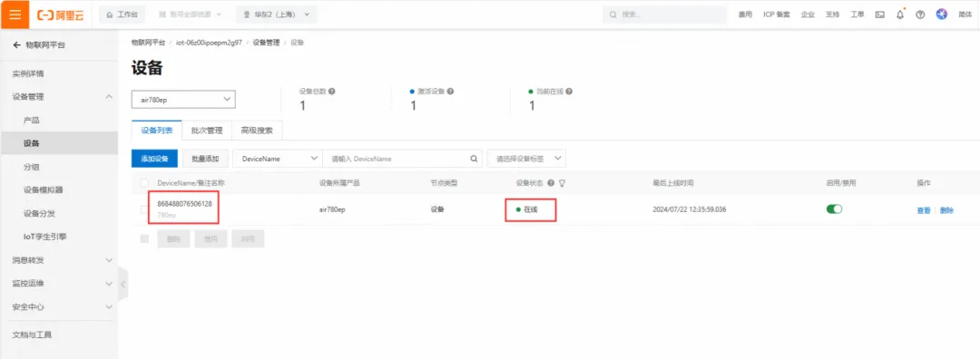Viewport: 980px width, 359px height.
Task: Show help for 设备状态 column
Action: (551, 183)
